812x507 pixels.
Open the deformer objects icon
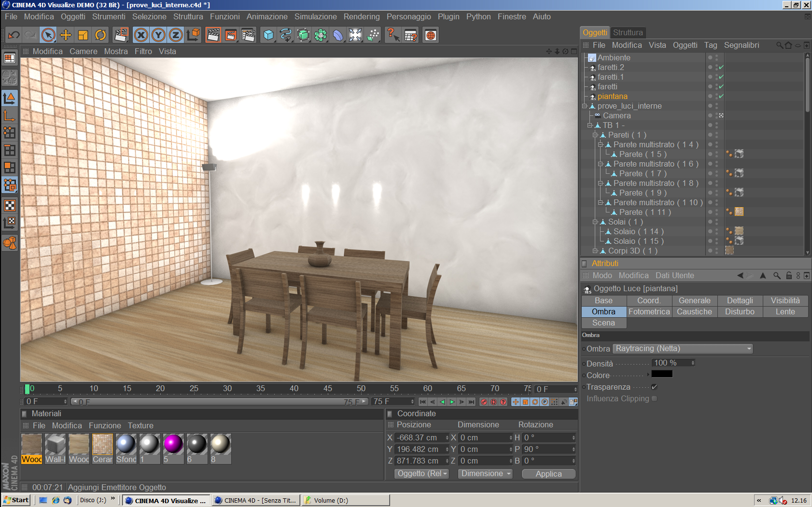338,35
